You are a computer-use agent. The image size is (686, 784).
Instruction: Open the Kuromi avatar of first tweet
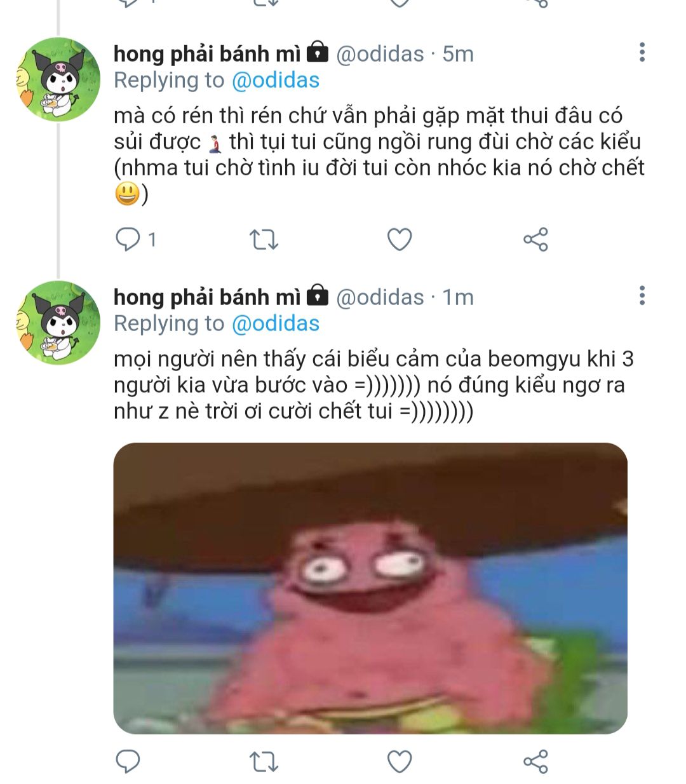[58, 79]
